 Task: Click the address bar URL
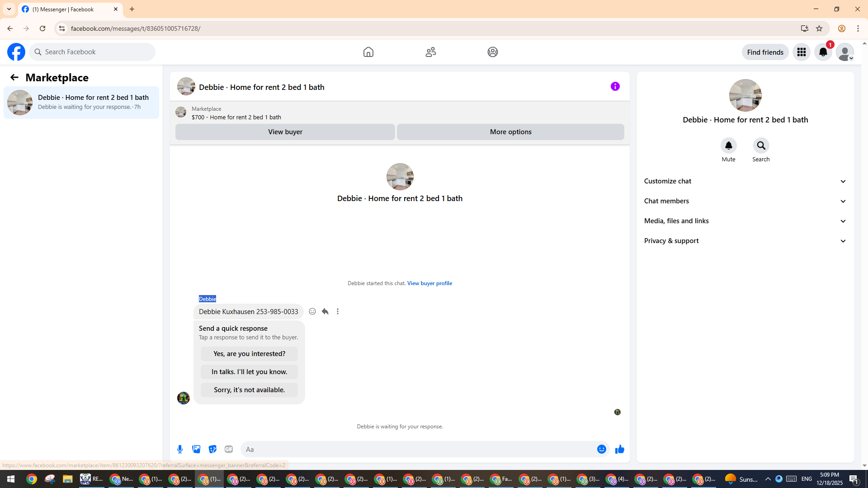pos(136,28)
